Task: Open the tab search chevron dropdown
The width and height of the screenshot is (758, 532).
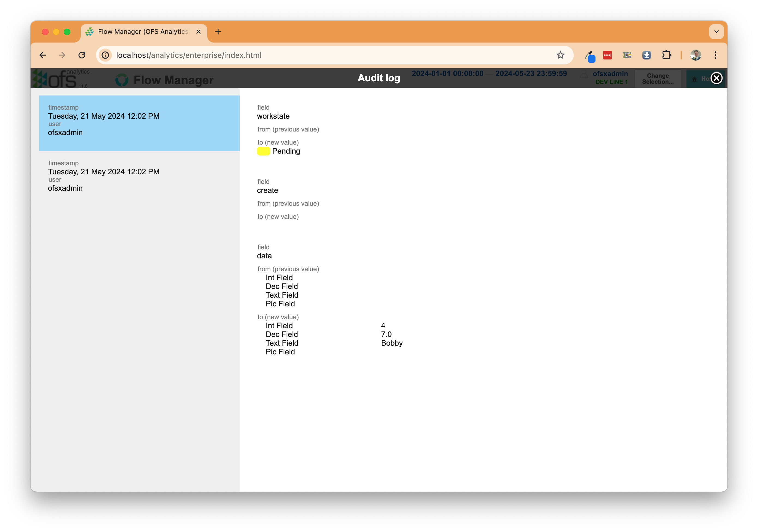Action: click(x=716, y=32)
